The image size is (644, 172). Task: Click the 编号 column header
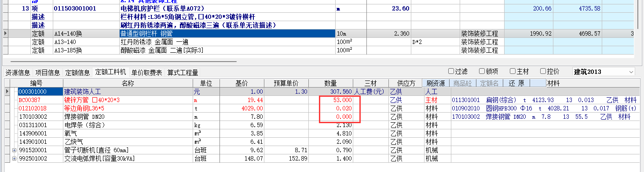37,83
